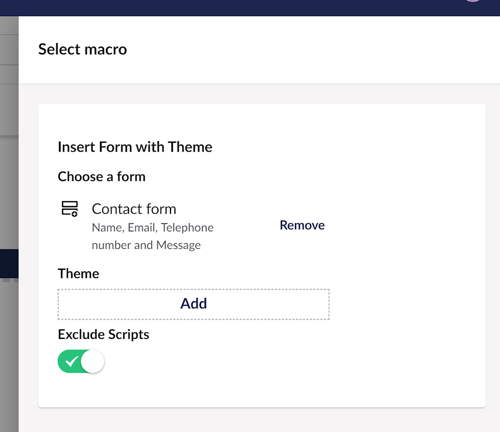Select the Contact form name text
The width and height of the screenshot is (500, 432).
[x=134, y=209]
